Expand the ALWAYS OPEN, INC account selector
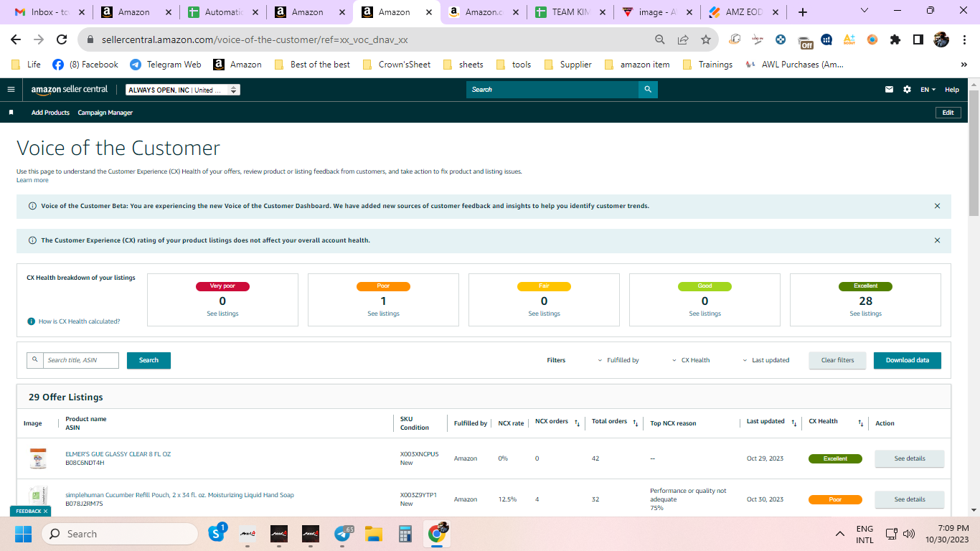This screenshot has height=551, width=980. 183,90
